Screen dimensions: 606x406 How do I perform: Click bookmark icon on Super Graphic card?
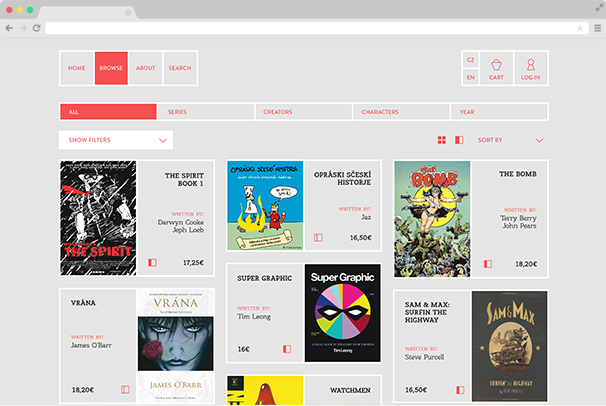286,349
